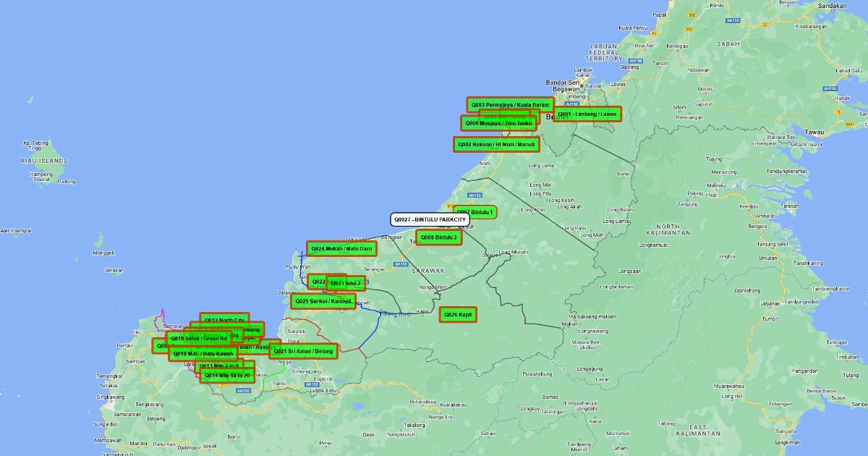Screen dimensions: 868x456
Task: Open the Q006 Mosjaya / Tmn Tunku marker
Action: [498, 124]
